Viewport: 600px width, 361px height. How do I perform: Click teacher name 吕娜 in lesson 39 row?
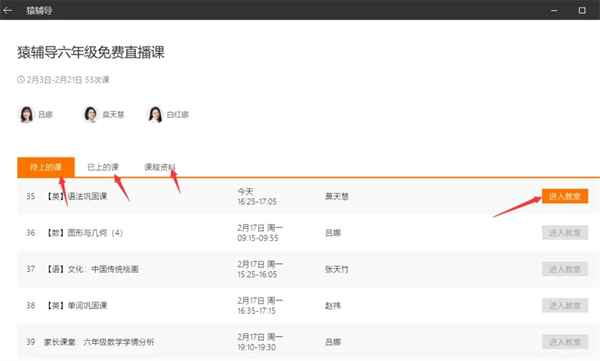333,342
